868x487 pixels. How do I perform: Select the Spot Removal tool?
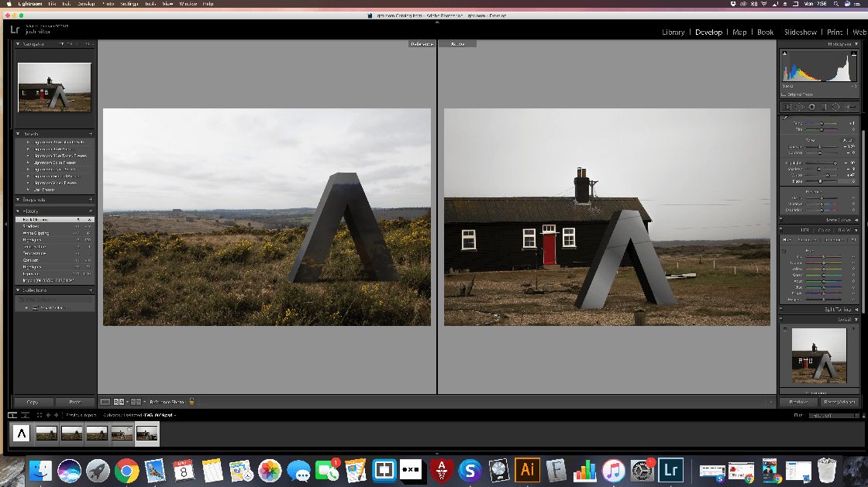(x=800, y=107)
